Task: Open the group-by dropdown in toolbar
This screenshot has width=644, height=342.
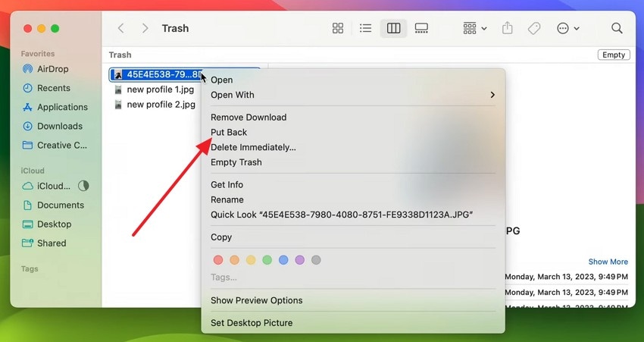Action: click(474, 28)
